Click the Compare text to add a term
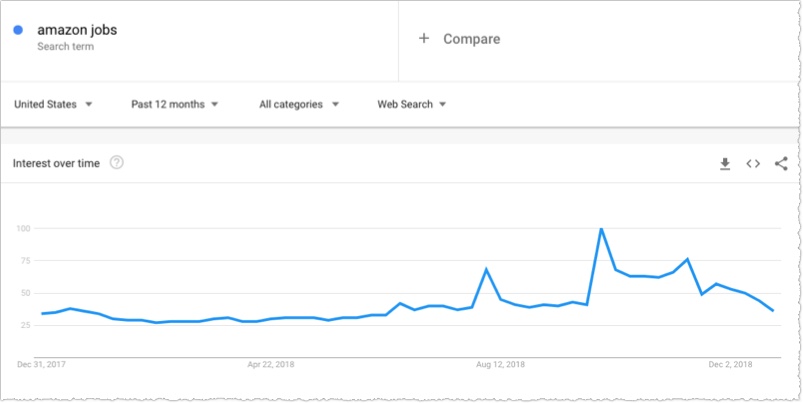 [x=471, y=39]
